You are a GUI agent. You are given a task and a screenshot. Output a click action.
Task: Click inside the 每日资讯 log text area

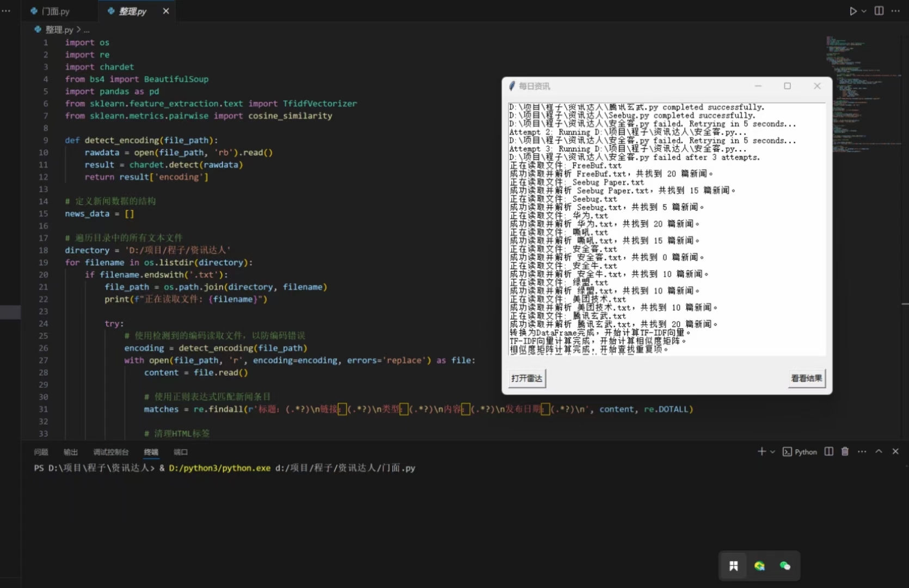pos(667,229)
